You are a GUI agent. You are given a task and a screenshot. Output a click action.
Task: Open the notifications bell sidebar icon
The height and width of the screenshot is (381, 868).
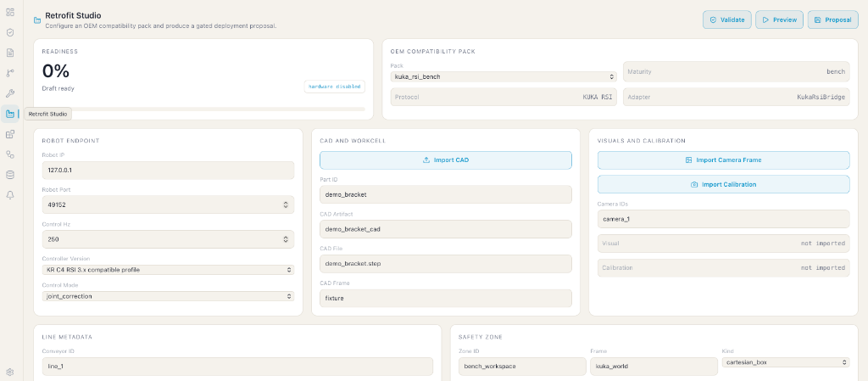[x=10, y=195]
